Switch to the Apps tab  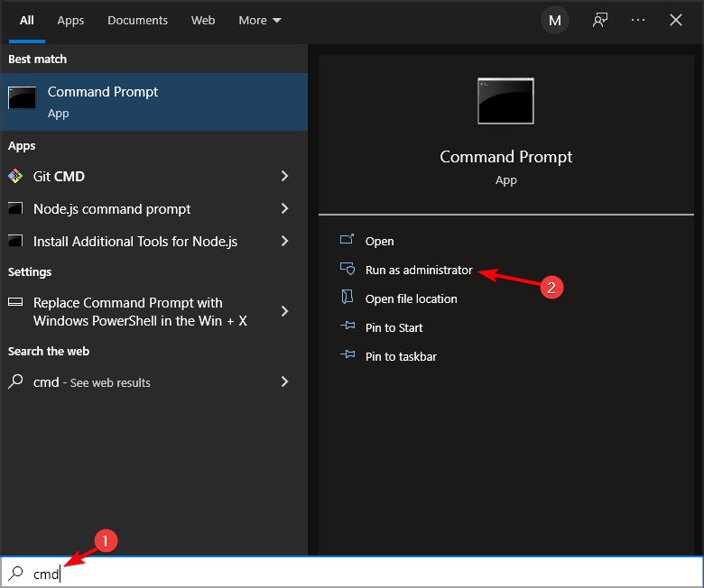tap(70, 20)
